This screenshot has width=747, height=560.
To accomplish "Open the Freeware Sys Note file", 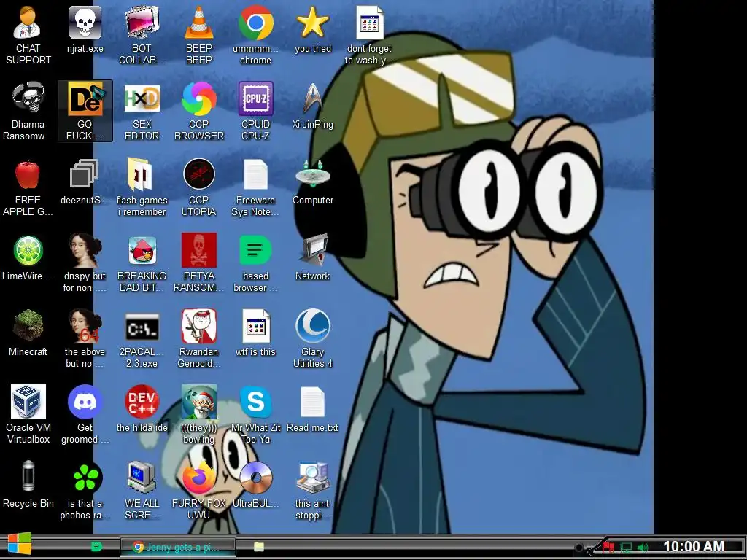I will [x=255, y=187].
